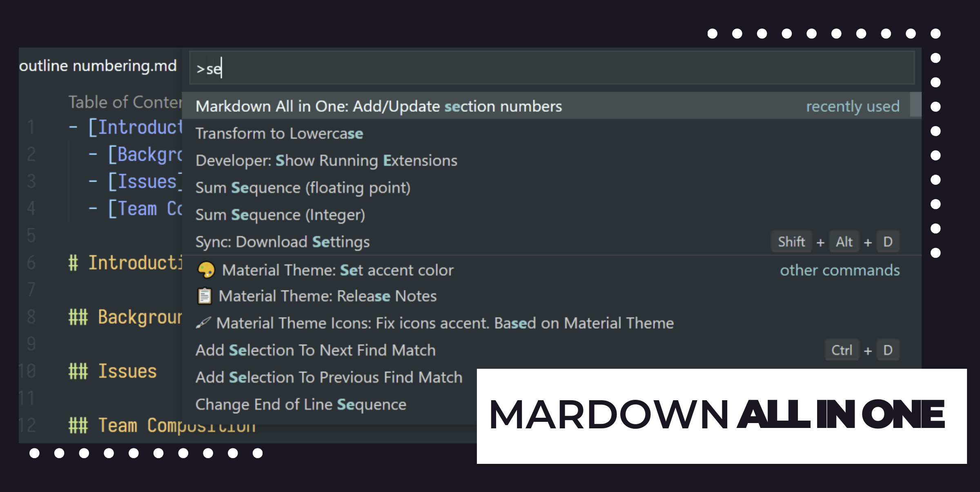
Task: Click the Ctrl key badge on Add Selection row
Action: [x=842, y=350]
